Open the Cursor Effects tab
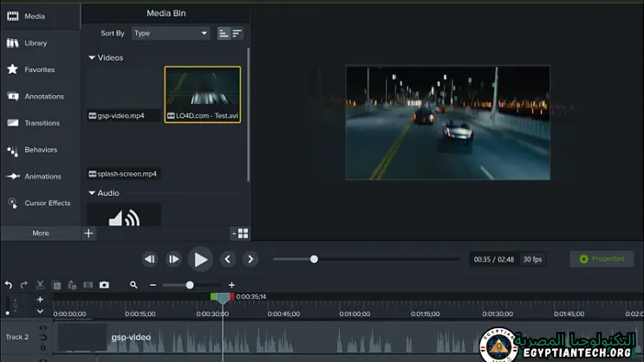 click(x=40, y=204)
